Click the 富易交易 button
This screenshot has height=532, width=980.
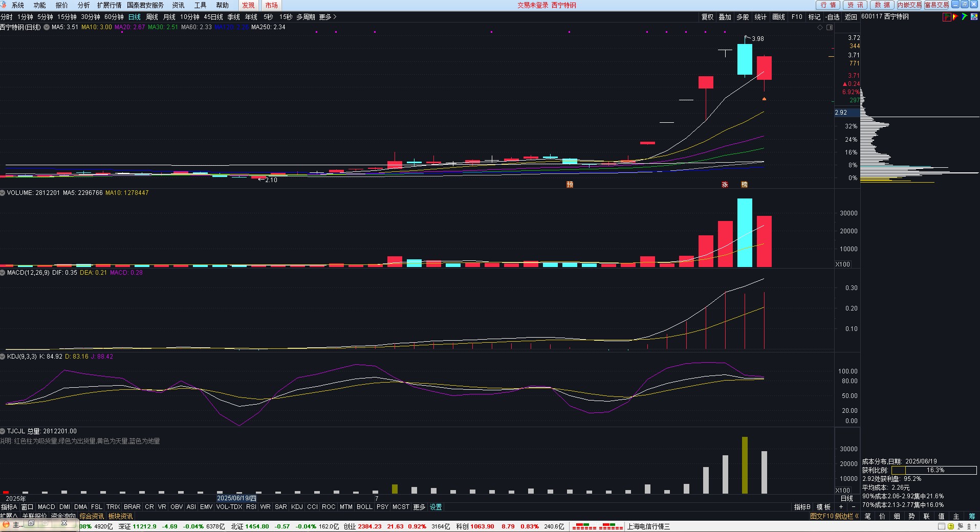pos(937,5)
